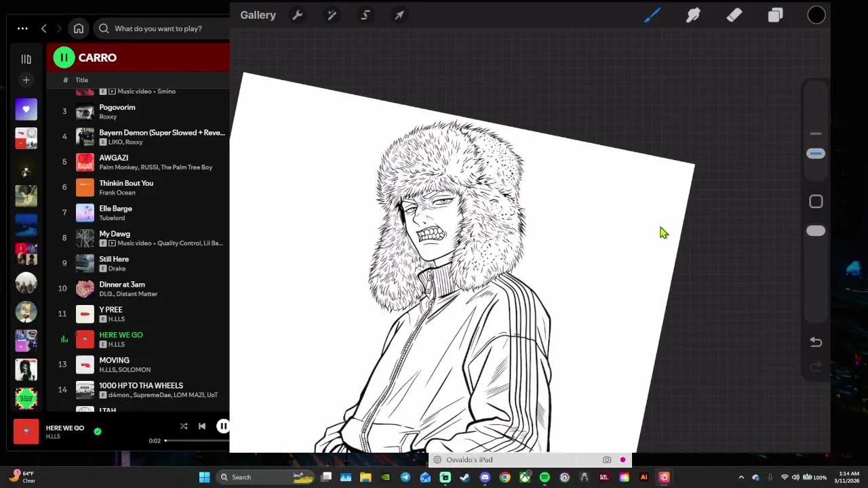The width and height of the screenshot is (868, 488).
Task: Open the Procreate Layers panel
Action: pos(775,15)
